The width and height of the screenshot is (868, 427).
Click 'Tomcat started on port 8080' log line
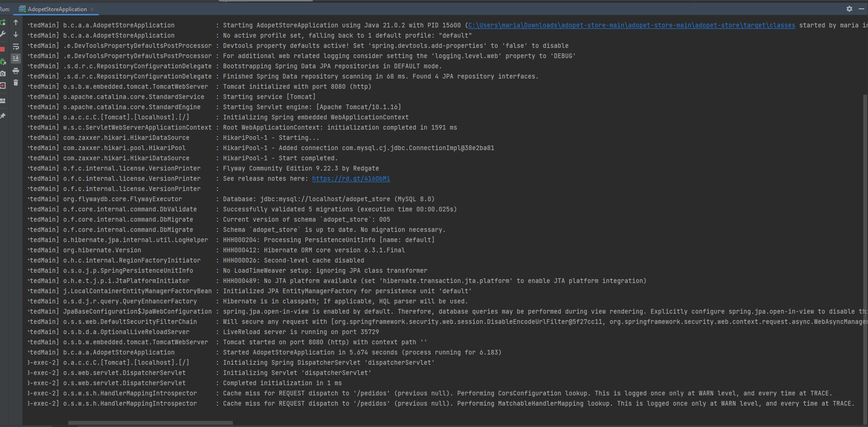pyautogui.click(x=325, y=342)
